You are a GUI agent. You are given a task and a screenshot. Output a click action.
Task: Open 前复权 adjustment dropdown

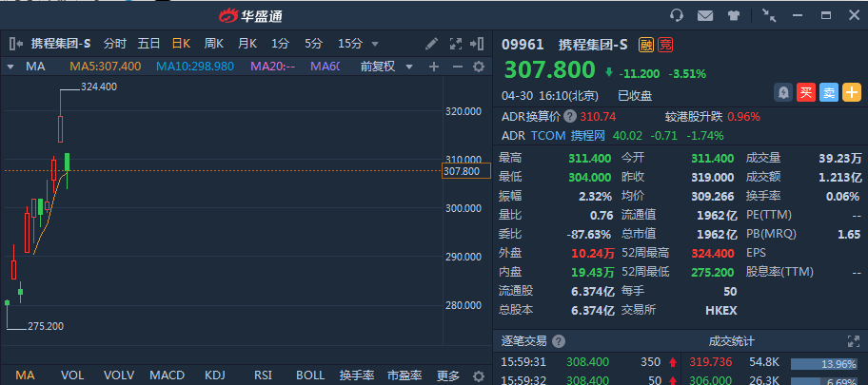(x=386, y=67)
